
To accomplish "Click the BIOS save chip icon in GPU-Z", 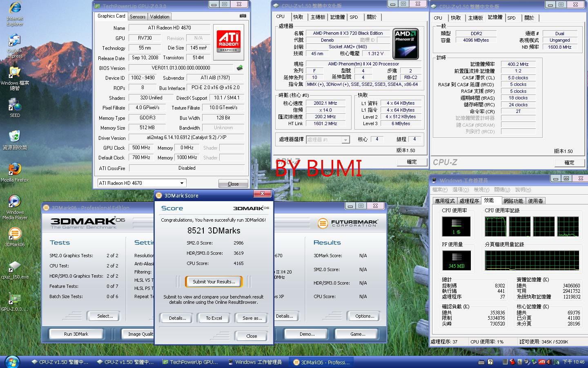I will click(240, 68).
